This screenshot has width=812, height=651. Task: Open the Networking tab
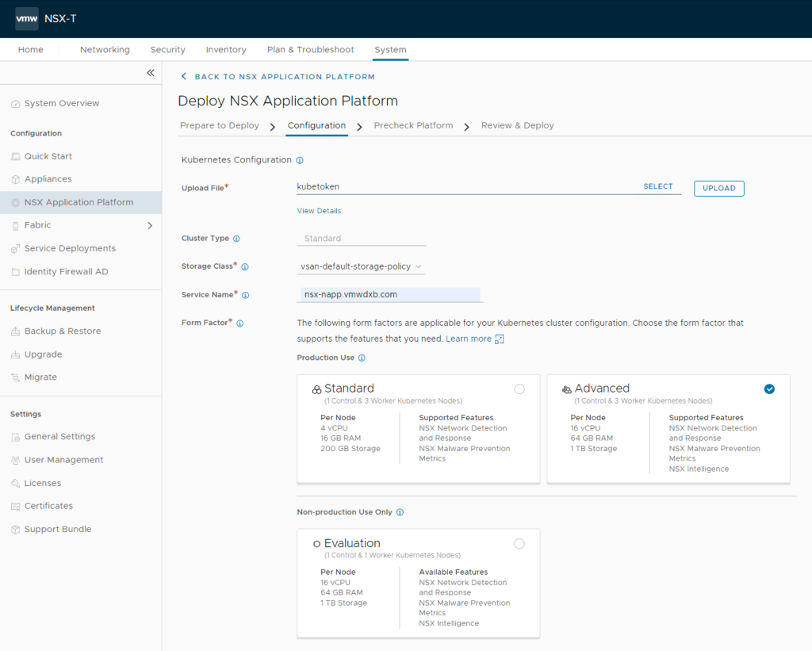105,49
